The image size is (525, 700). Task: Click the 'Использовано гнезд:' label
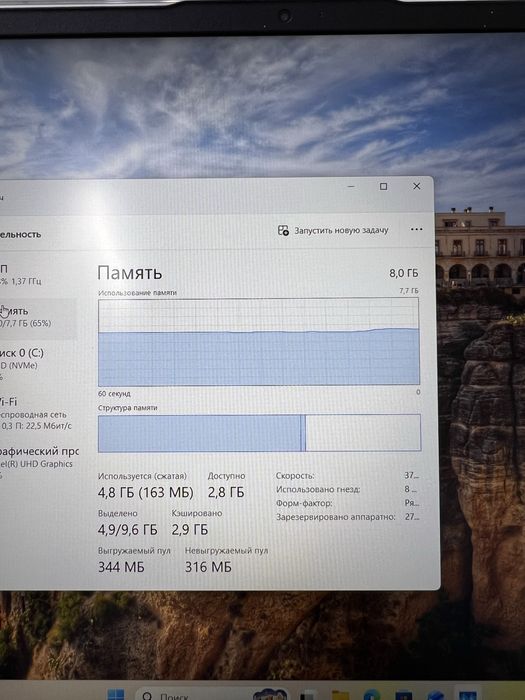tap(318, 489)
